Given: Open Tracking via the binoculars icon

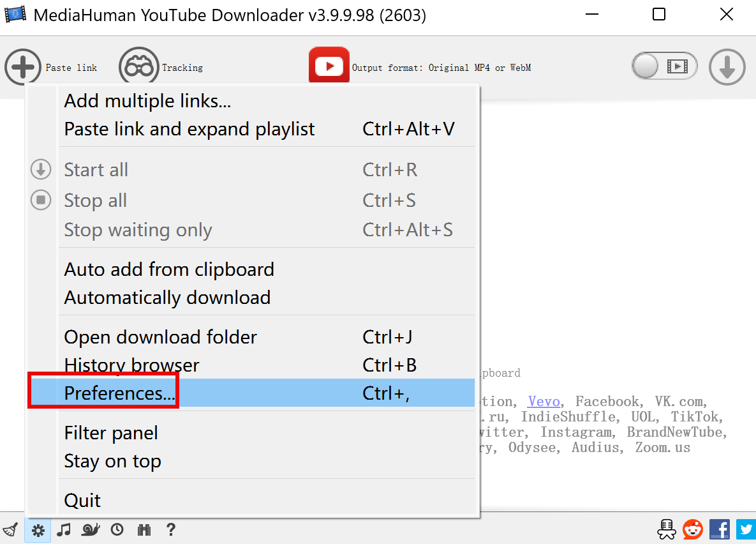Looking at the screenshot, I should click(138, 66).
